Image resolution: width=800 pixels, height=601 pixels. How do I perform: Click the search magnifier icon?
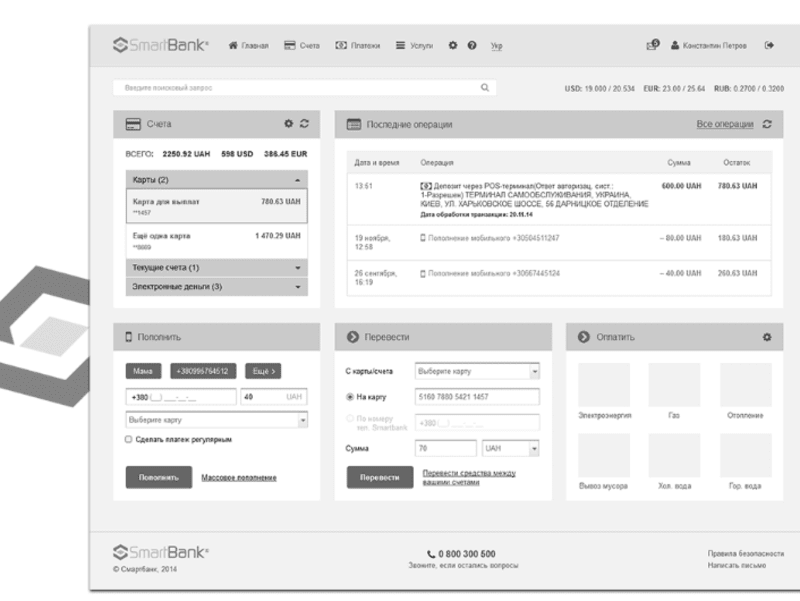pyautogui.click(x=485, y=88)
